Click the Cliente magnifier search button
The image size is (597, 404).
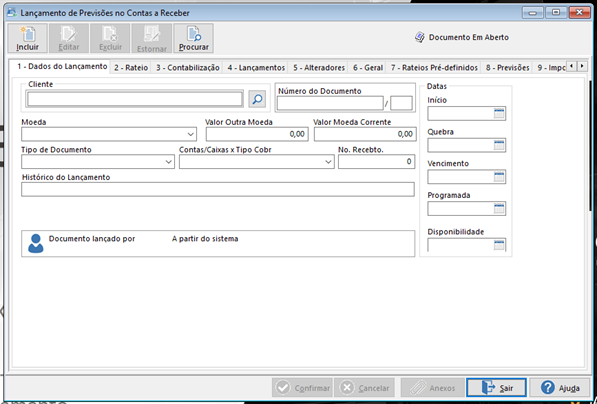[x=257, y=99]
